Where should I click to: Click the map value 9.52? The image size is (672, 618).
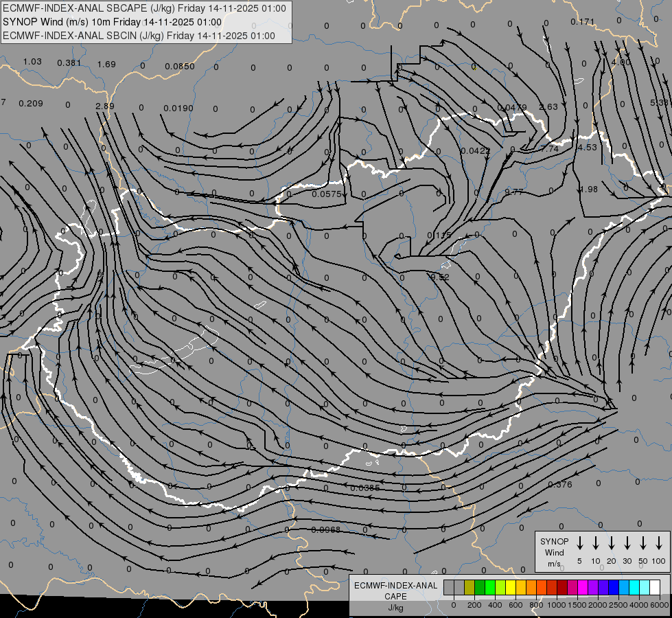click(440, 277)
